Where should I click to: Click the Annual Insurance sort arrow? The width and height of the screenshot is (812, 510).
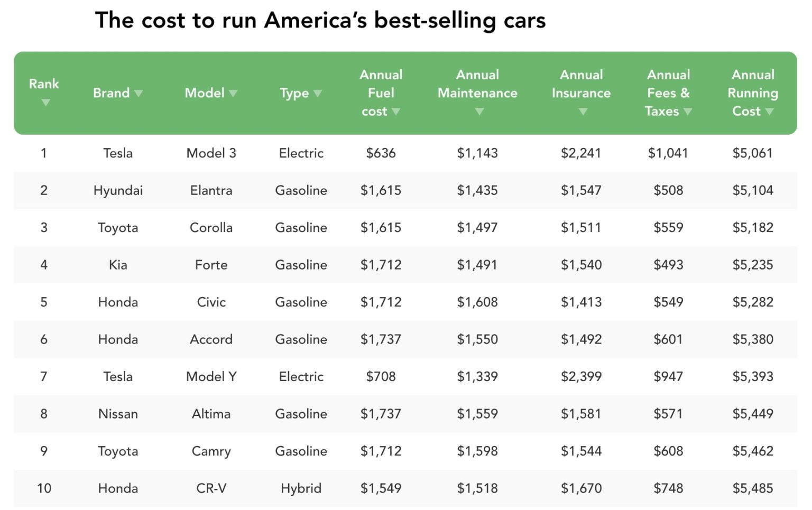(583, 112)
